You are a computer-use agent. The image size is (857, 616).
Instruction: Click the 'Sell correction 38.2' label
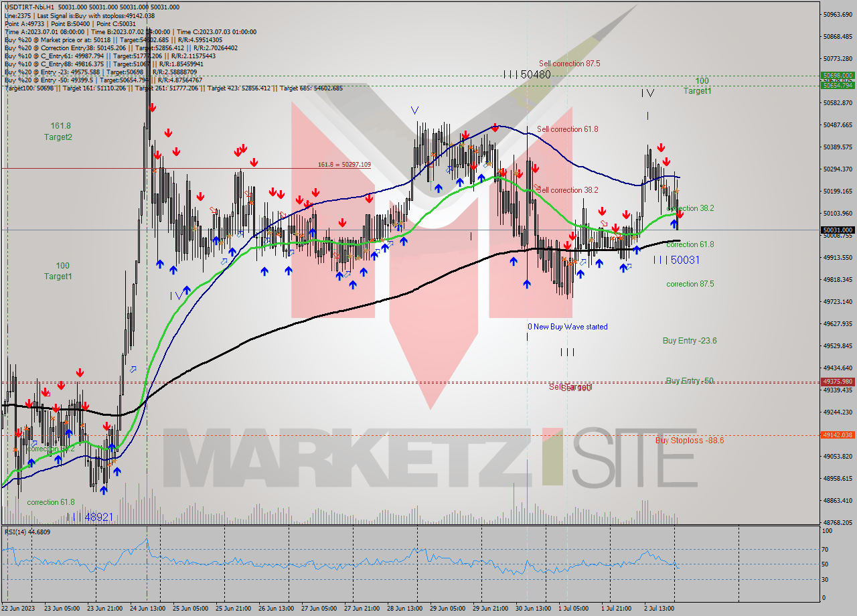tap(568, 190)
